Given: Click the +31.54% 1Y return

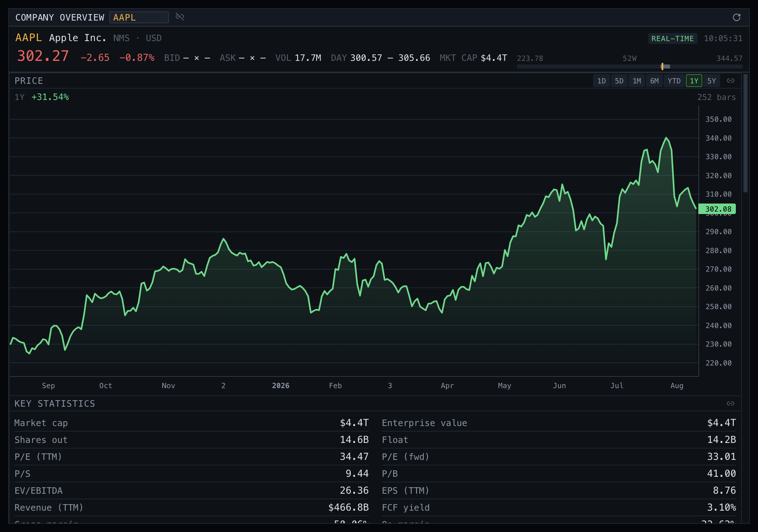Looking at the screenshot, I should (x=50, y=97).
